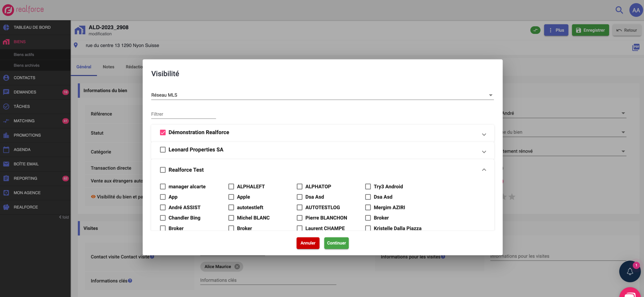
Task: Open the AA user avatar menu
Action: [636, 10]
